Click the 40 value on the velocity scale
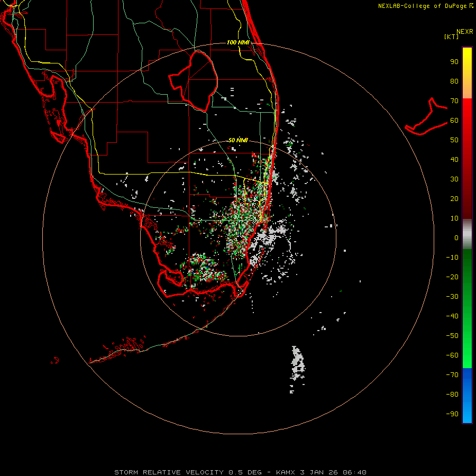 [x=454, y=159]
